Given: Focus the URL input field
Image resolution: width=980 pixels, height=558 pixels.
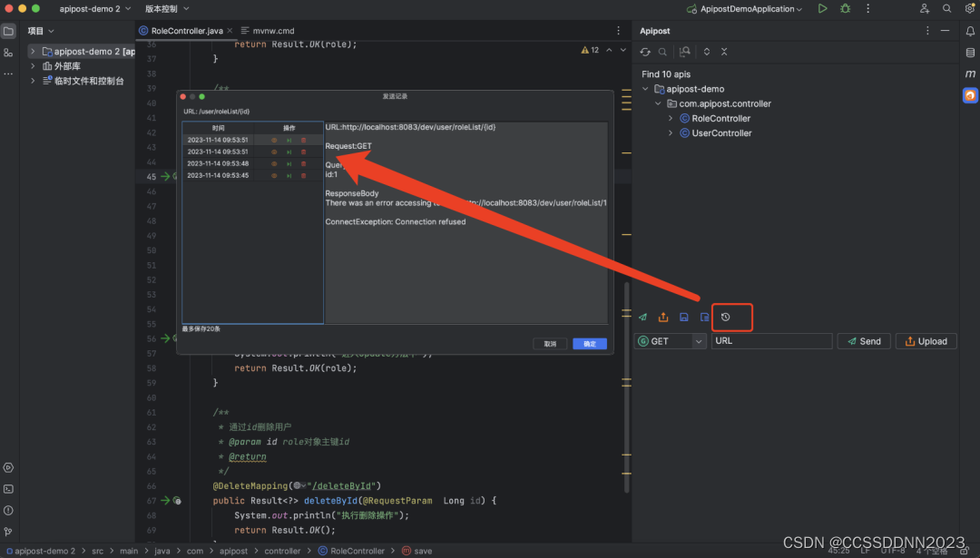Looking at the screenshot, I should tap(772, 341).
